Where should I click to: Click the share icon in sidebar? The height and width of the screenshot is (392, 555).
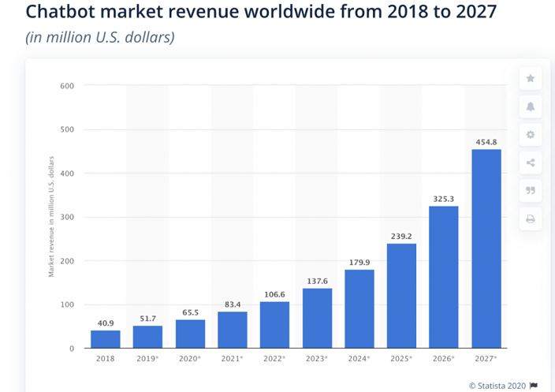(531, 163)
